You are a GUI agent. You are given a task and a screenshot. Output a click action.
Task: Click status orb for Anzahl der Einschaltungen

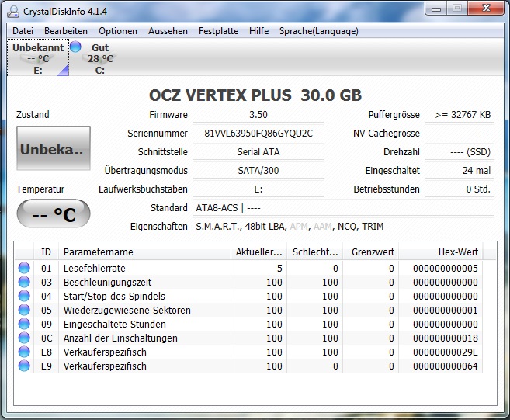coord(24,338)
